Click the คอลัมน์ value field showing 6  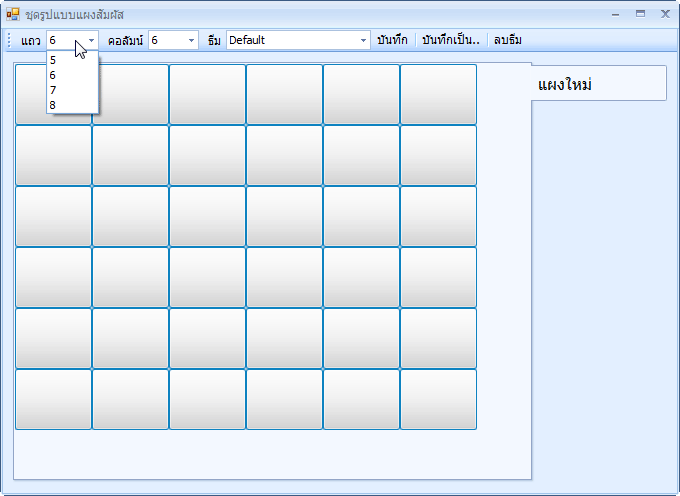point(165,41)
